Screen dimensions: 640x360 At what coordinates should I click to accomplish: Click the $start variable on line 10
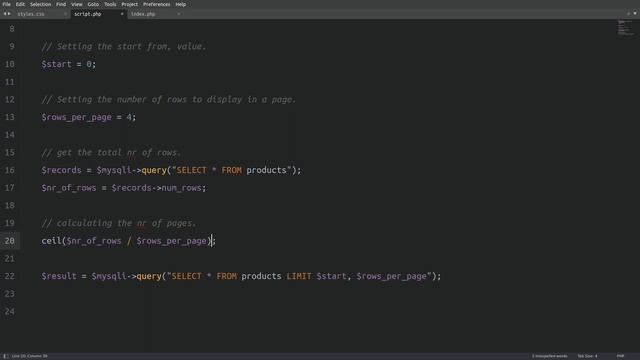[x=56, y=64]
